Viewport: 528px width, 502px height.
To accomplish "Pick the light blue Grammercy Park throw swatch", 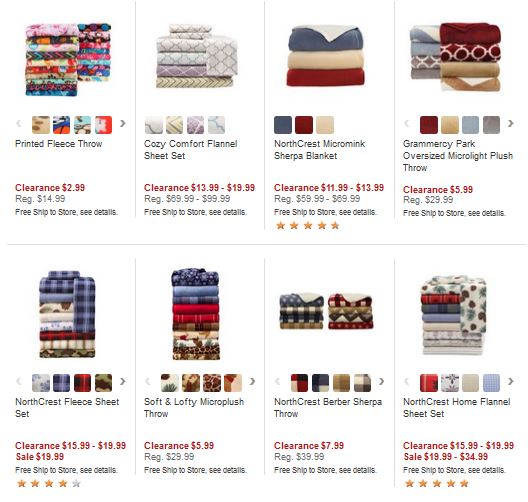I will click(x=470, y=125).
